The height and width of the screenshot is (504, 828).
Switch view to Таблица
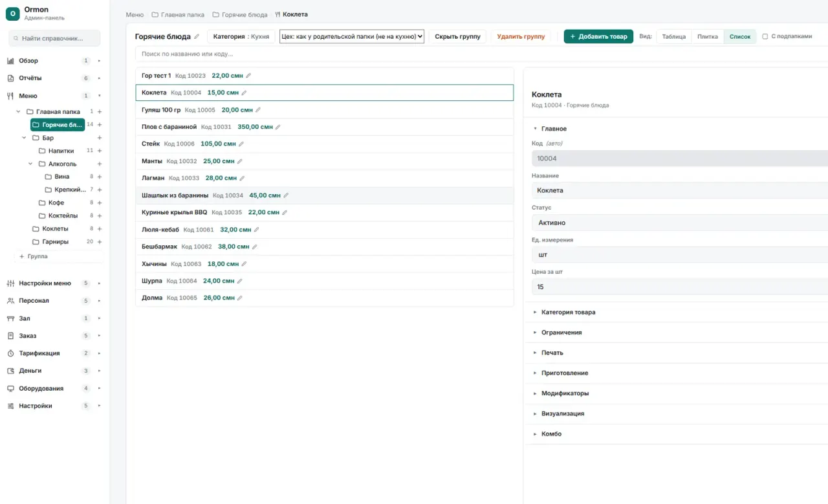point(673,37)
